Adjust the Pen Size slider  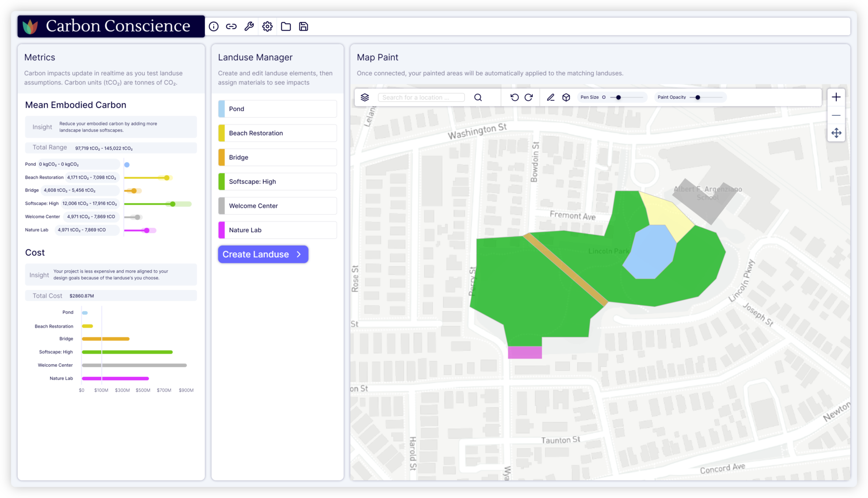(619, 97)
